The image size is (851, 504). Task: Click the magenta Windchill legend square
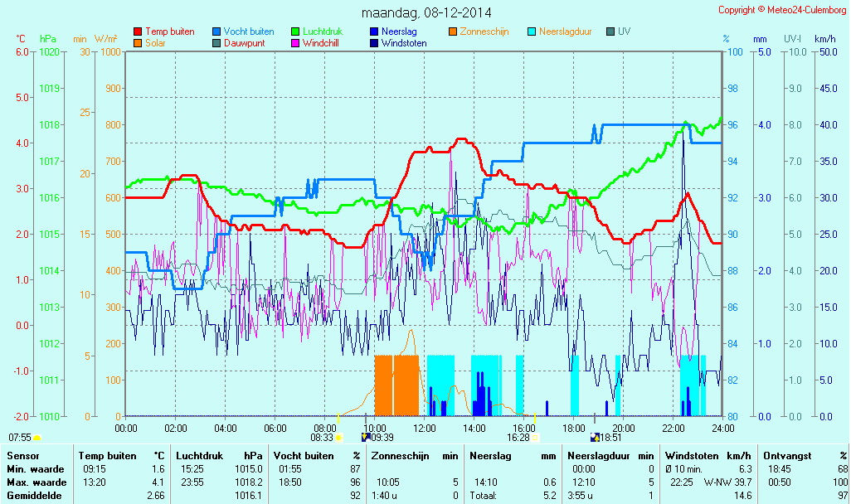point(295,43)
